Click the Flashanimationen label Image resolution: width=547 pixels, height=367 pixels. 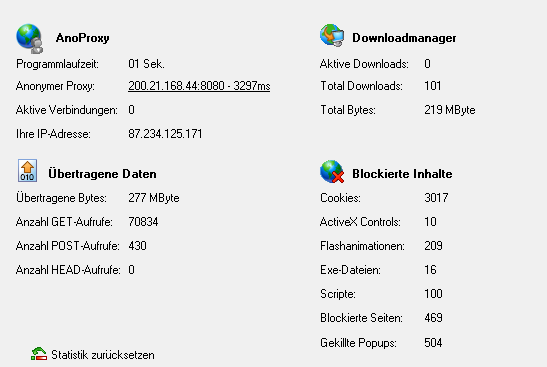(x=362, y=246)
